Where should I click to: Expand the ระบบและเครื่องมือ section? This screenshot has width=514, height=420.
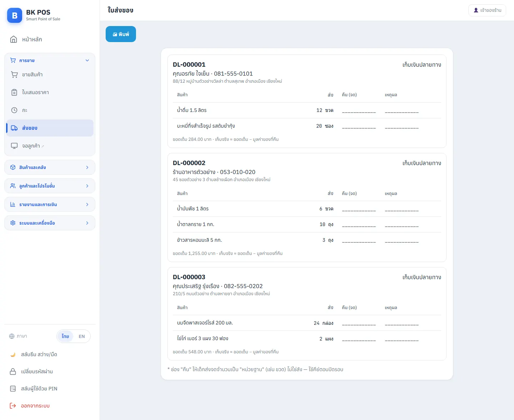pyautogui.click(x=50, y=223)
